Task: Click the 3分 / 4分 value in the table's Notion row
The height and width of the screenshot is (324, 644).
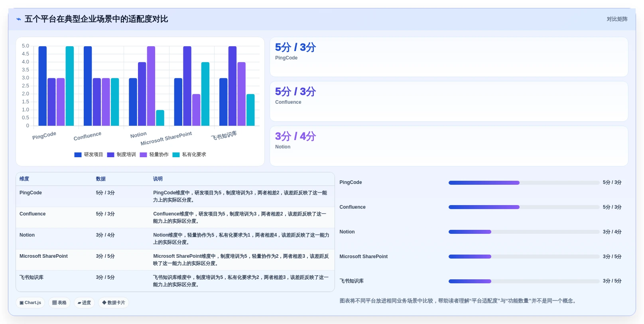Action: pos(105,235)
